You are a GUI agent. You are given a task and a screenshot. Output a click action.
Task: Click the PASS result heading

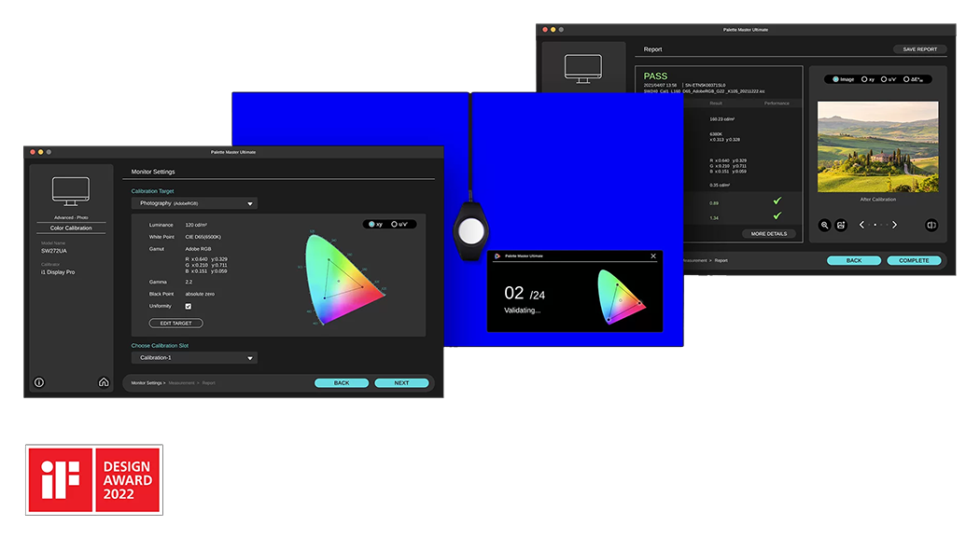655,76
